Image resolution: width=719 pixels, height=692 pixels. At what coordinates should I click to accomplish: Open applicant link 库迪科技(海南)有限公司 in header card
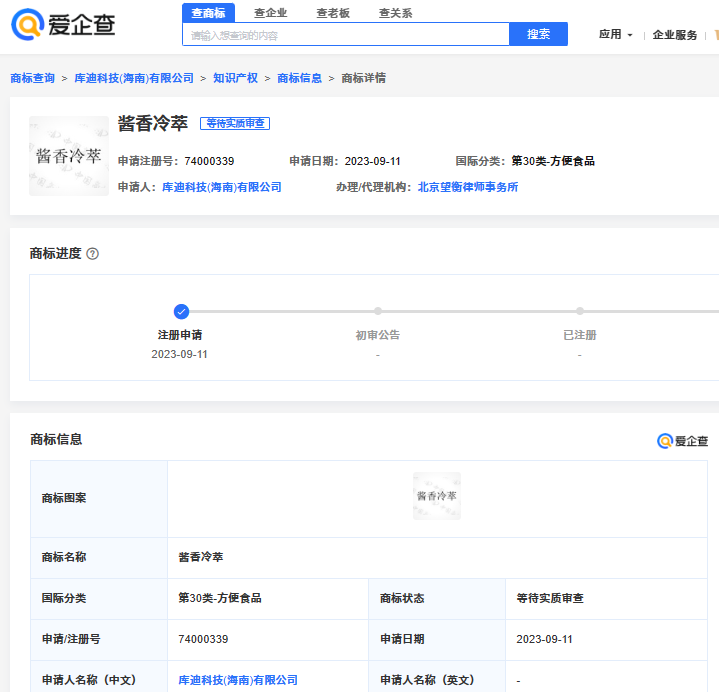(x=221, y=187)
